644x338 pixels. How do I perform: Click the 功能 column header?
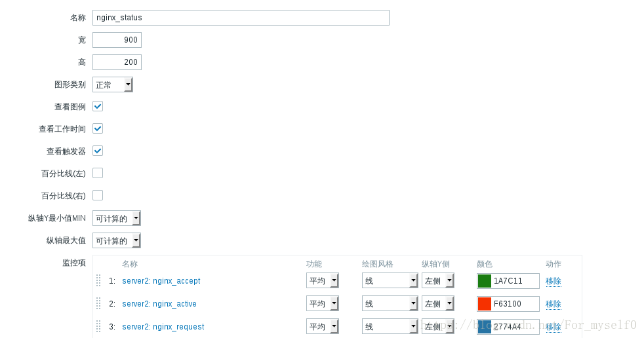314,264
